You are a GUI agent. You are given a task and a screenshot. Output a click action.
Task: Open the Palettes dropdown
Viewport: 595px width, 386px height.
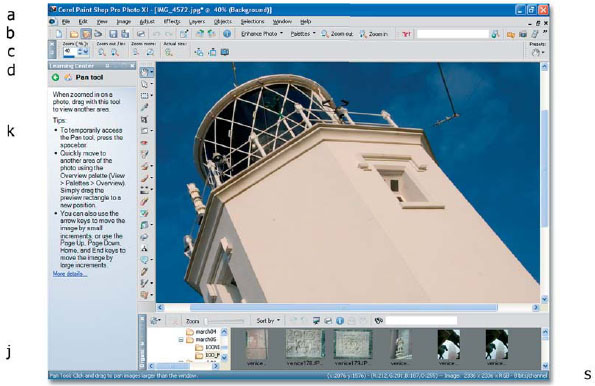point(303,34)
